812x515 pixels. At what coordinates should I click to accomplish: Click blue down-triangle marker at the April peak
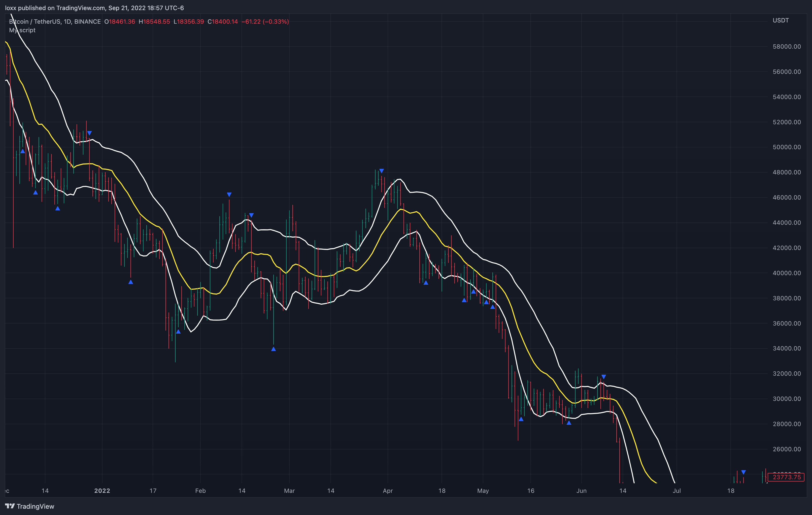381,171
